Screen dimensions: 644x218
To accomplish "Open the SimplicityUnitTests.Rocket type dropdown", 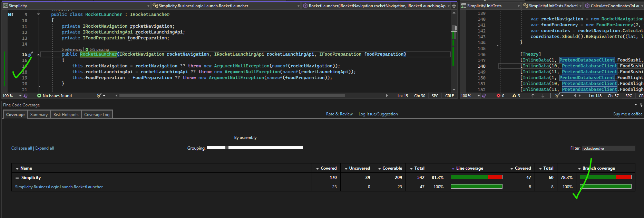I will tap(580, 6).
